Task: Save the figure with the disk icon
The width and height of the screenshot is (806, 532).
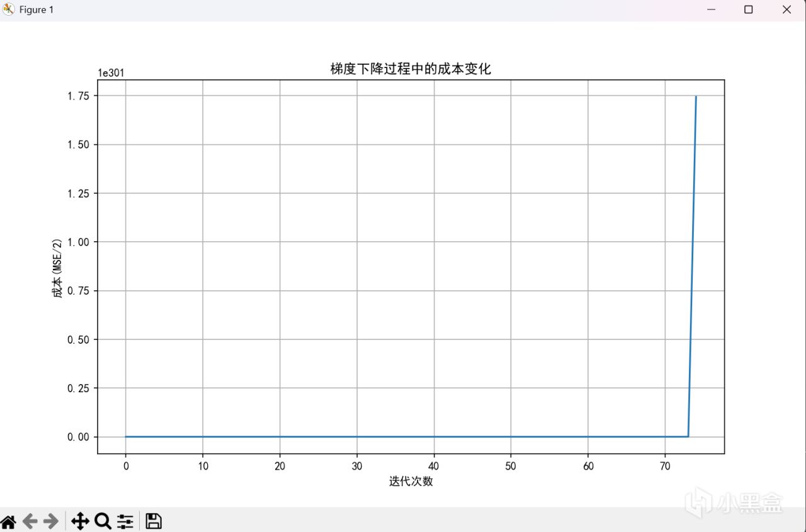Action: [x=154, y=521]
